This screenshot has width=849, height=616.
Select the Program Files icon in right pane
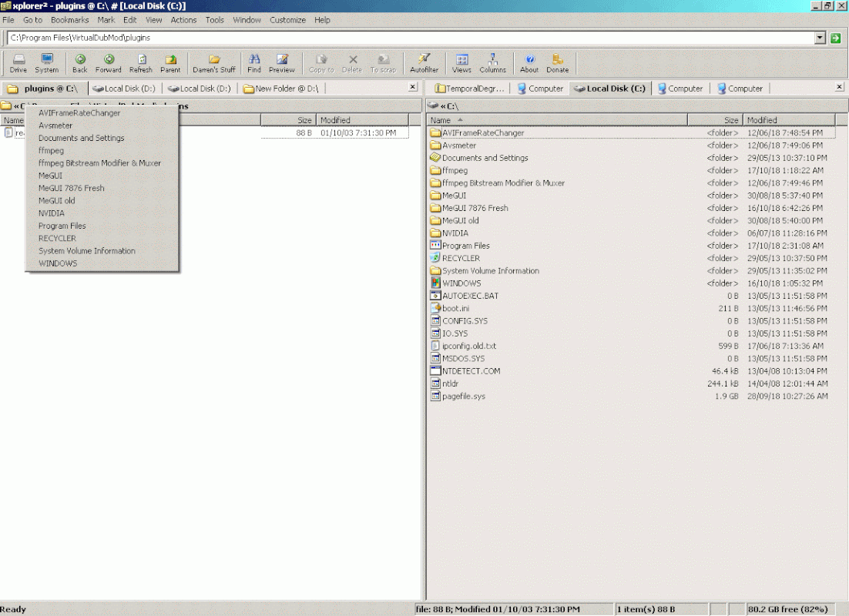[435, 245]
